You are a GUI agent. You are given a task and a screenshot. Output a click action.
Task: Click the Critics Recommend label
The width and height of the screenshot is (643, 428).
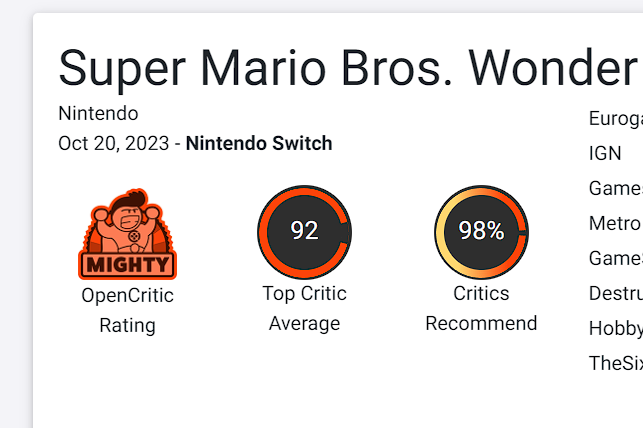click(481, 308)
